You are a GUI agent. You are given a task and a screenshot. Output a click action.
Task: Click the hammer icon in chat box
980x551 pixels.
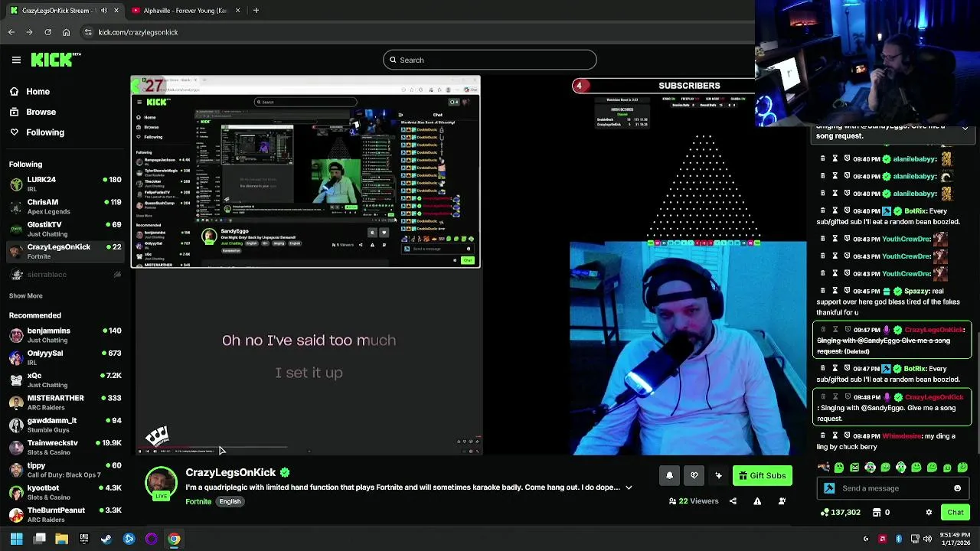(829, 488)
